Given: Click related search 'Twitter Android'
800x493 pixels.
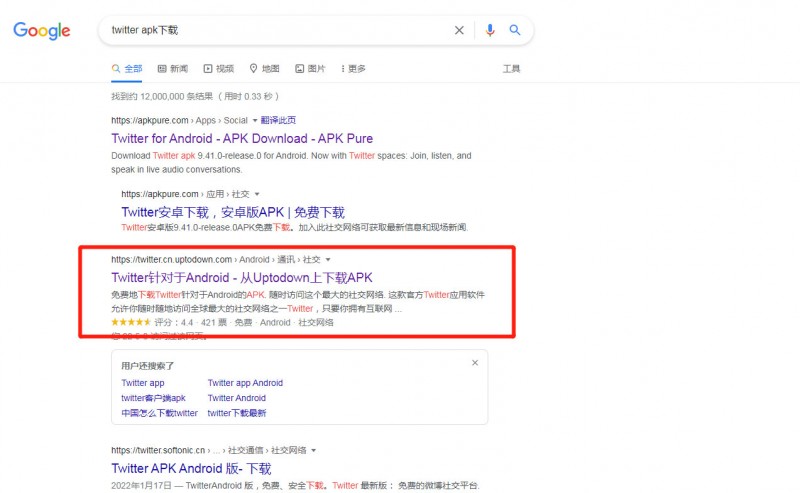Looking at the screenshot, I should (237, 398).
